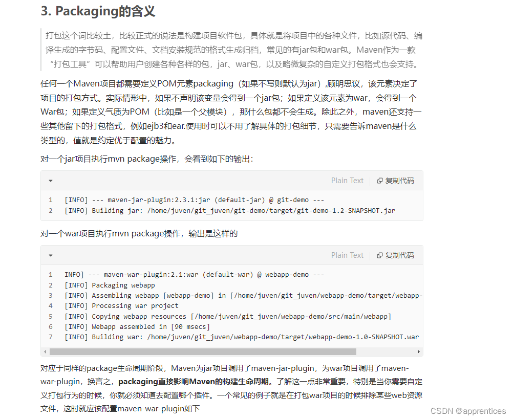514x420 pixels.
Task: Click the collapse triangle icon on the jar output block
Action: point(50,180)
